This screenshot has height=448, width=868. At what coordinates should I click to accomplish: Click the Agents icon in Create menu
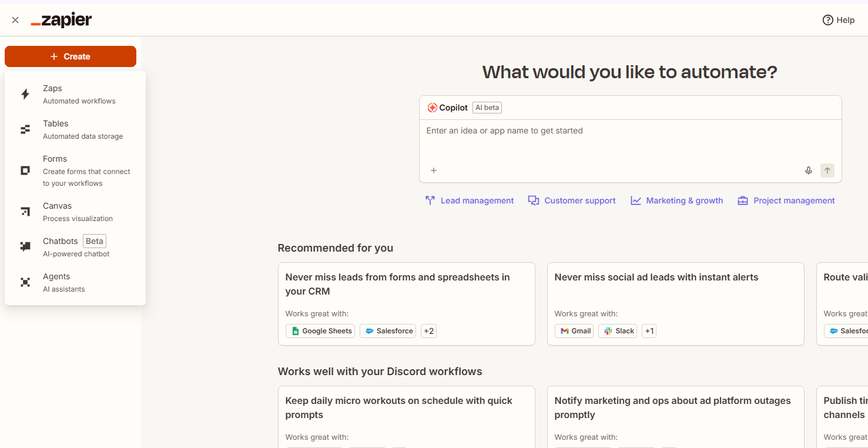(x=25, y=282)
